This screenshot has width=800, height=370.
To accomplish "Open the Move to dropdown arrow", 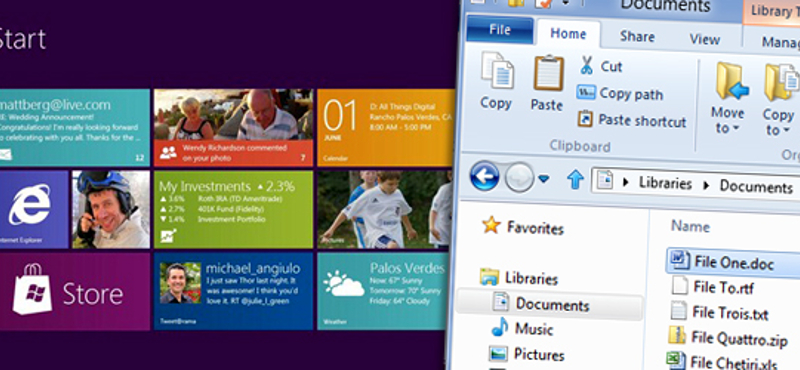I will [x=736, y=128].
